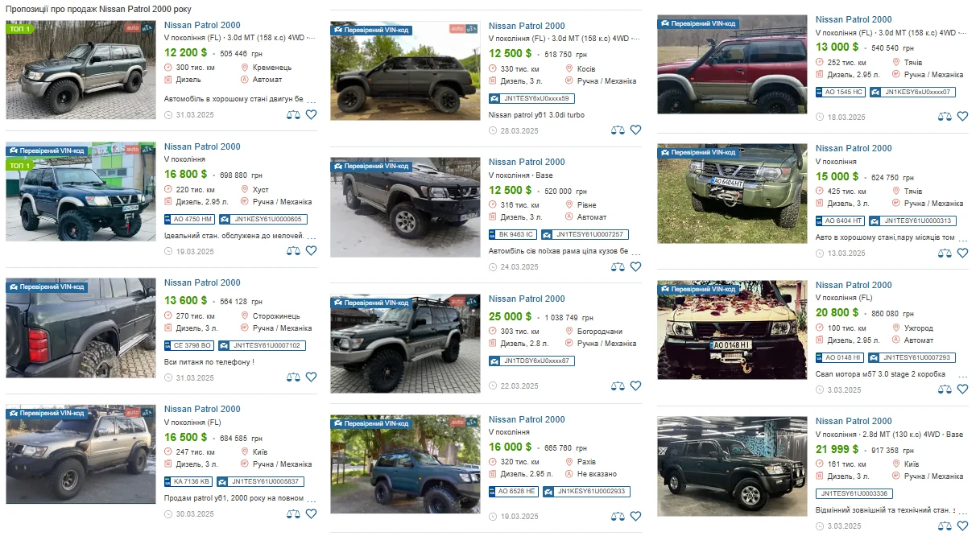This screenshot has height=536, width=980.
Task: Add the 12 200 $ Patrol to favorites
Action: click(311, 114)
